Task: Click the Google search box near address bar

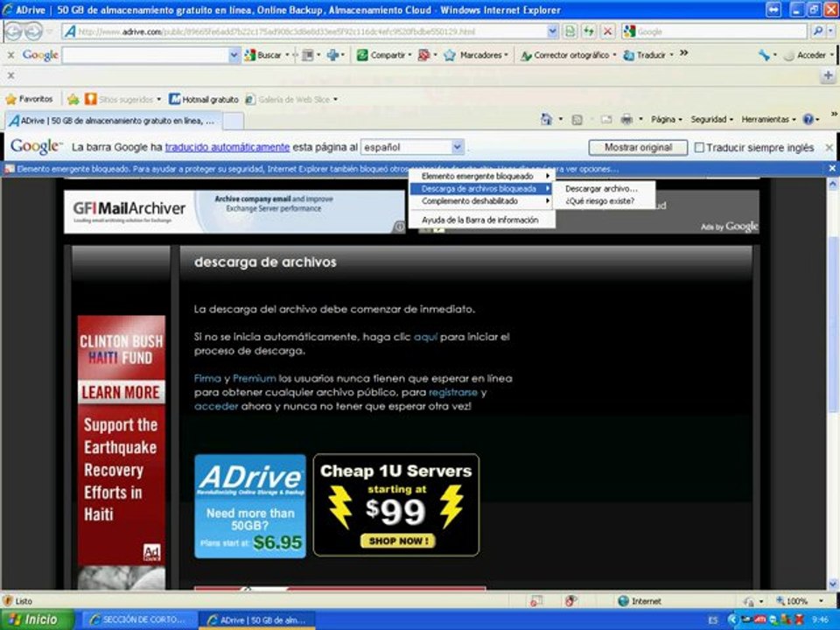Action: [x=714, y=31]
